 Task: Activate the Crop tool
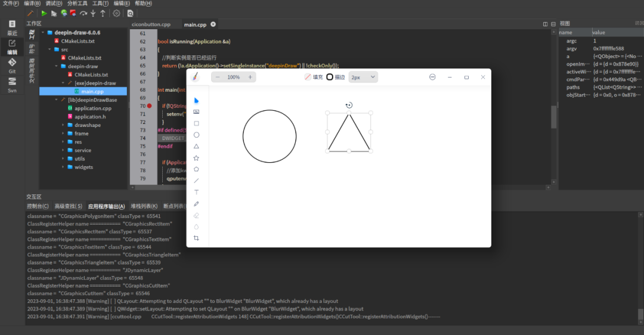(196, 238)
